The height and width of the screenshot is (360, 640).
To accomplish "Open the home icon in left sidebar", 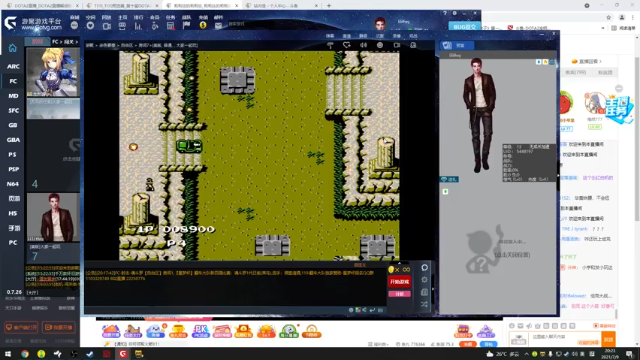I will [x=13, y=48].
